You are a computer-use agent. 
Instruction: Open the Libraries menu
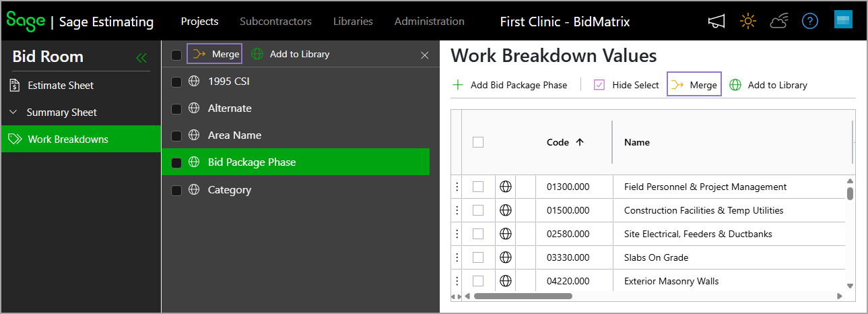(353, 22)
